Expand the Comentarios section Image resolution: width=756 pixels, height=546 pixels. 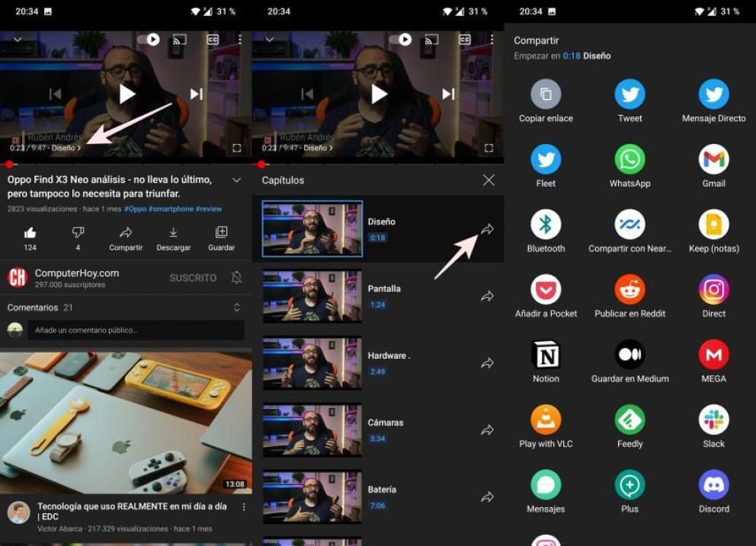click(237, 308)
